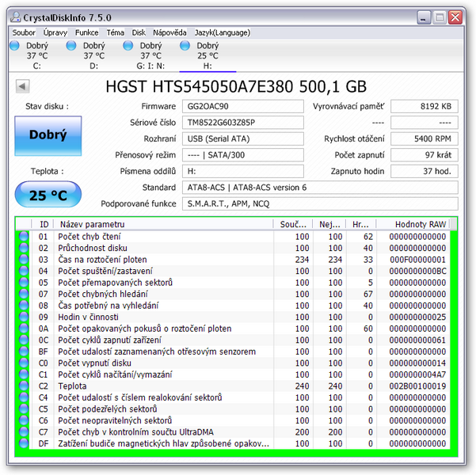Click the Název parametru column header
Image resolution: width=476 pixels, height=475 pixels.
[x=163, y=224]
